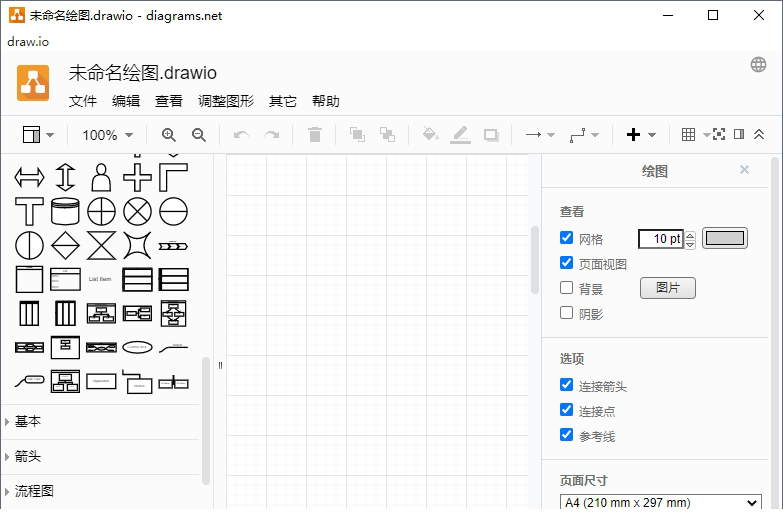The width and height of the screenshot is (783, 529).
Task: Increase grid size with stepper up arrow
Action: (690, 234)
